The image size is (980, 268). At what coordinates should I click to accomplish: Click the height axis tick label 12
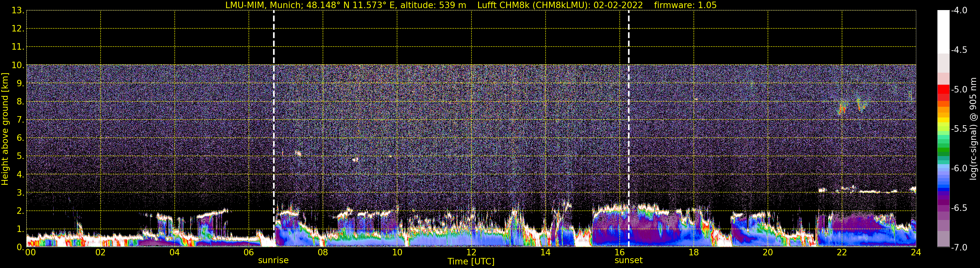(18, 29)
